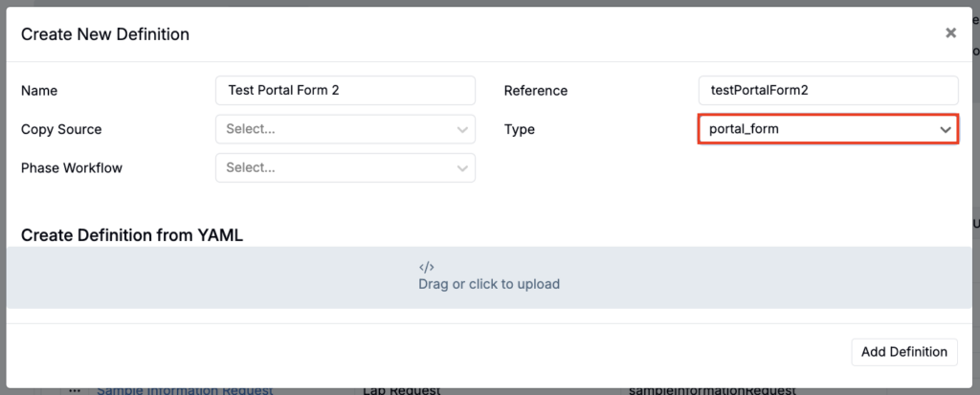Open the Type dropdown chevron

tap(945, 129)
